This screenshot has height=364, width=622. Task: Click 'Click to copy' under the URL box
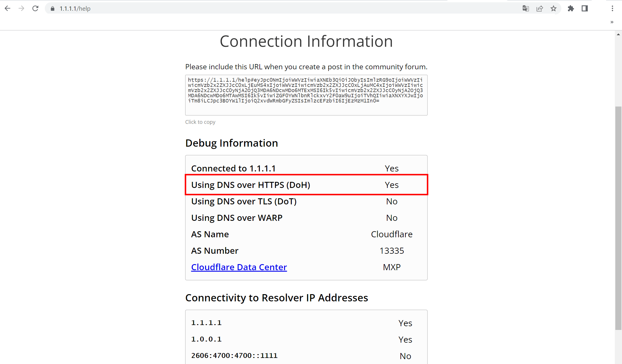[x=200, y=122]
